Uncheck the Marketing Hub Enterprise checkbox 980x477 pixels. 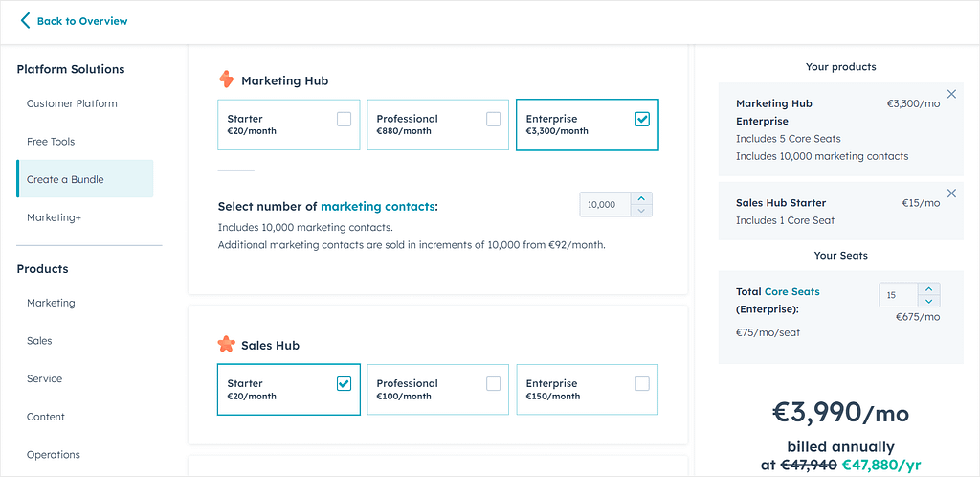(x=642, y=119)
